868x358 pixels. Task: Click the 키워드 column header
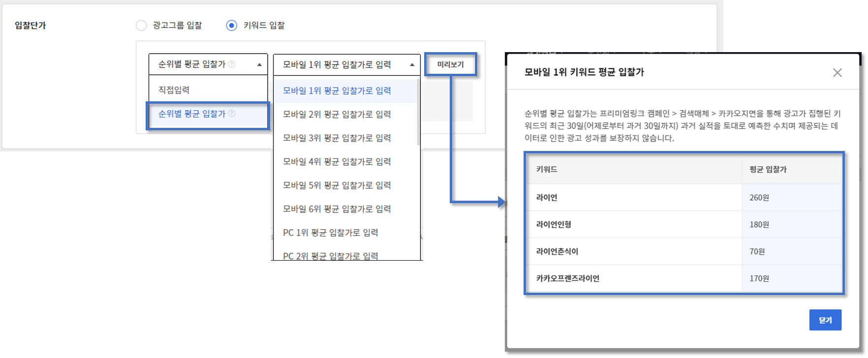pos(634,170)
